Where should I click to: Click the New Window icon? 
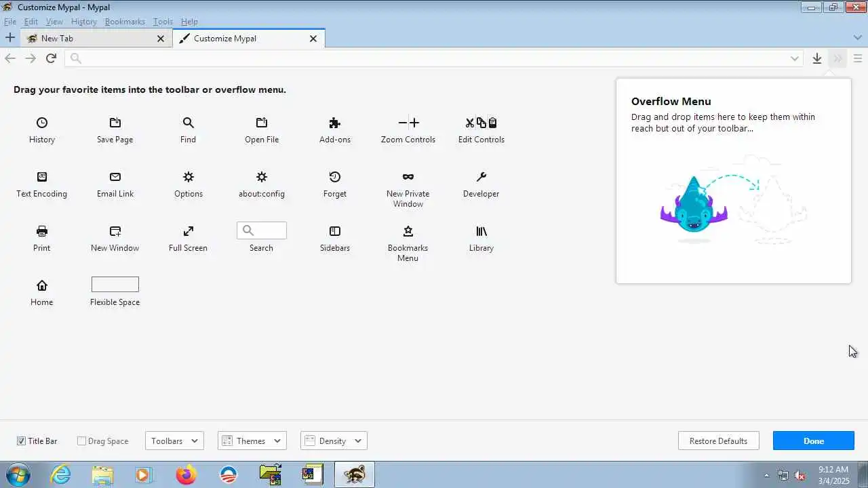coord(115,231)
